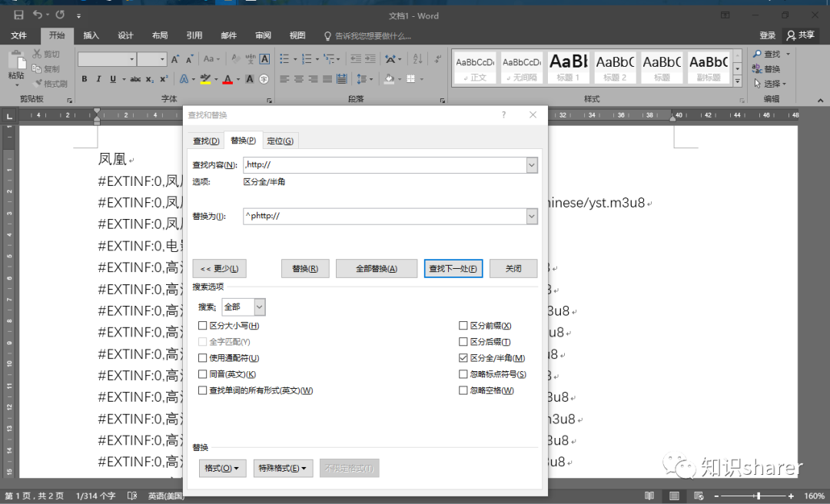Toggle Underline formatting
The height and width of the screenshot is (504, 830).
click(x=113, y=79)
